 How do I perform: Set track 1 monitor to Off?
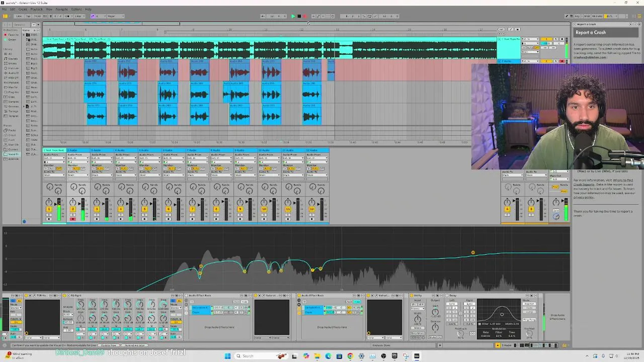pos(59,168)
